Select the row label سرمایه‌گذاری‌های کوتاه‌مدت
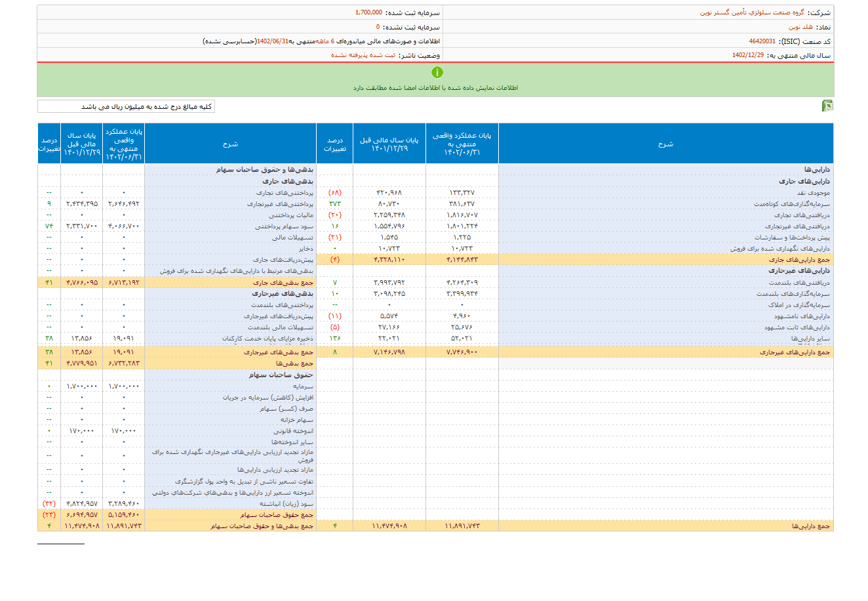This screenshot has width=868, height=601. point(792,204)
